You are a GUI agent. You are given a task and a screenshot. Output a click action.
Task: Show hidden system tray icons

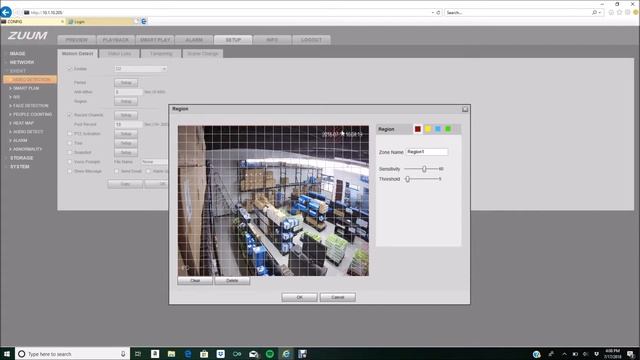(564, 354)
